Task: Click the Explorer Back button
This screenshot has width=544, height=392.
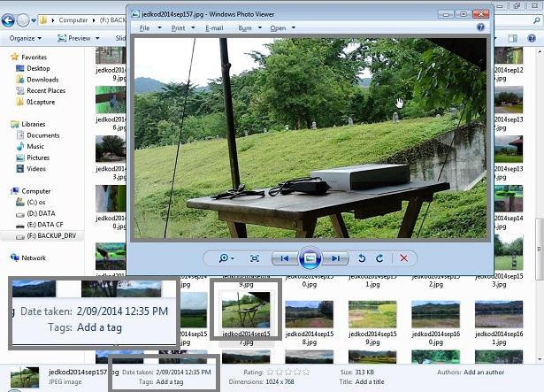Action: click(8, 20)
